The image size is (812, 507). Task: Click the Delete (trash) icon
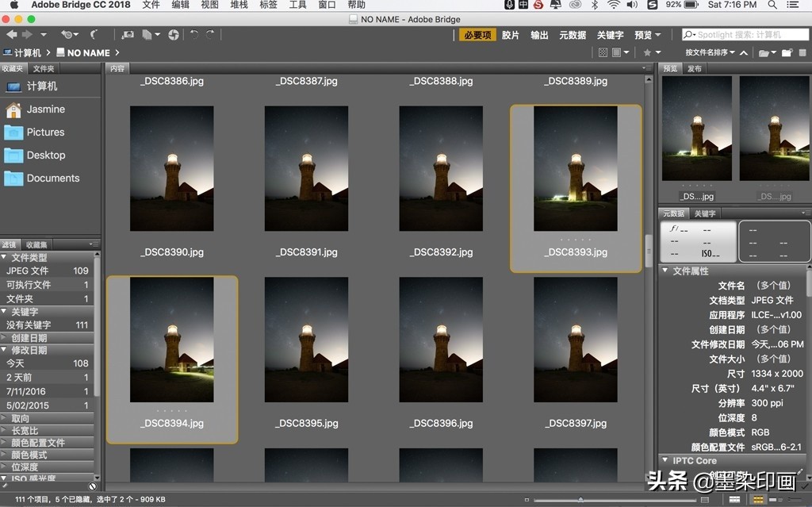click(803, 53)
